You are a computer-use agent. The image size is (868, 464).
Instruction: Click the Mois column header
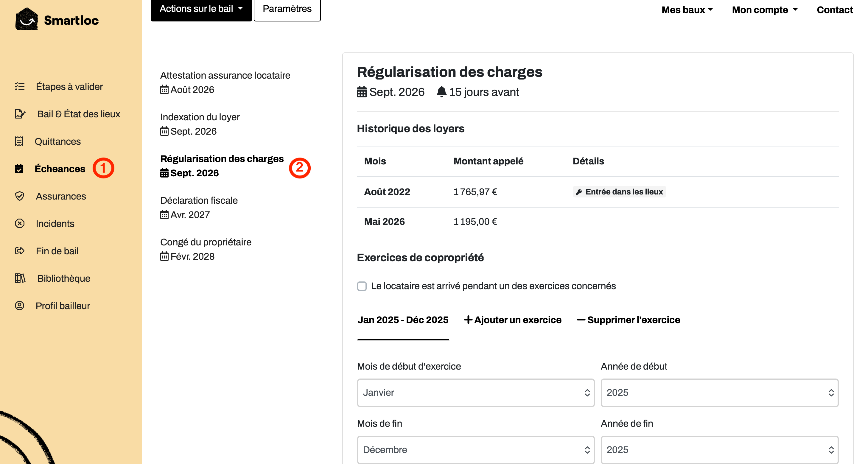coord(375,161)
